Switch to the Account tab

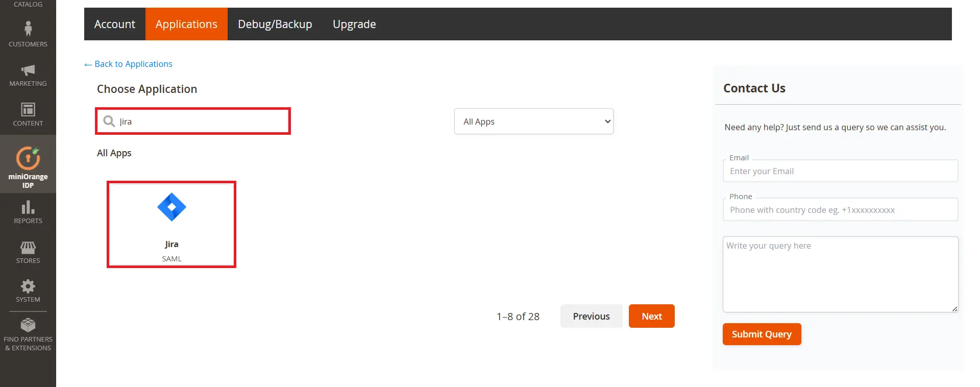click(115, 24)
